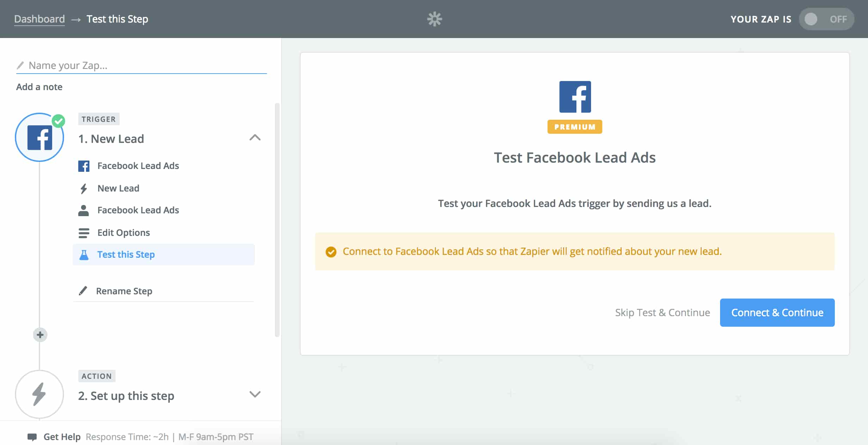Click the 'YOUR ZAP IS' label
This screenshot has height=445, width=868.
point(761,19)
